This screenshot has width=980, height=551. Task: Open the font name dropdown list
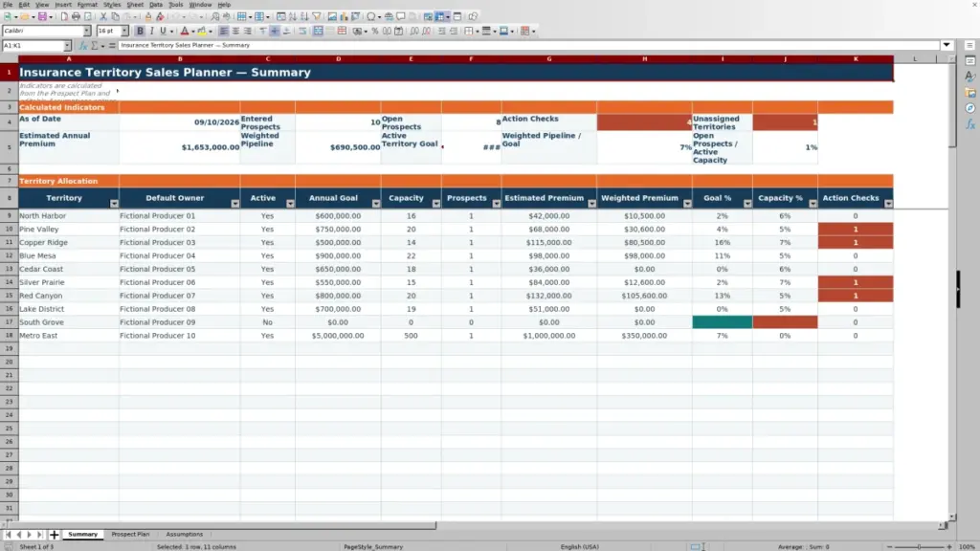[87, 31]
